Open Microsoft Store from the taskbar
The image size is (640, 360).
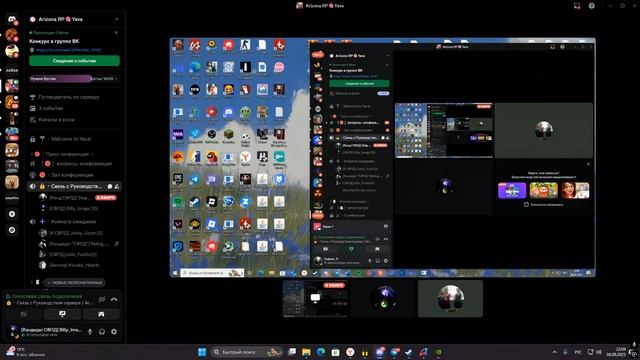click(336, 352)
